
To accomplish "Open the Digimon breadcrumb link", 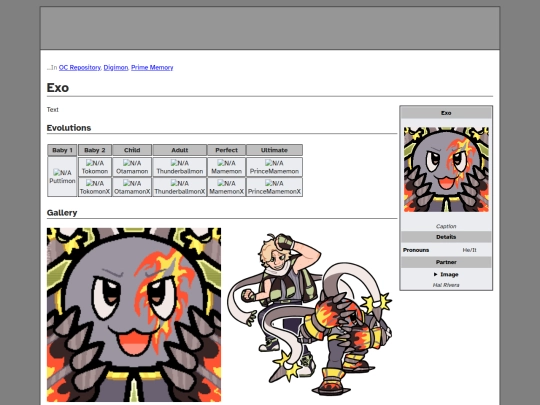I will point(116,68).
